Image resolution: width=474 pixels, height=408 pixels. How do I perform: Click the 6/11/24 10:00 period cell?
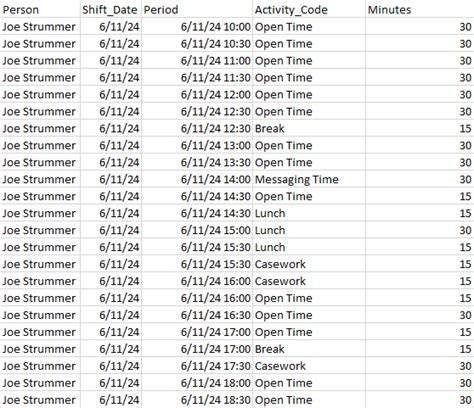(x=197, y=27)
